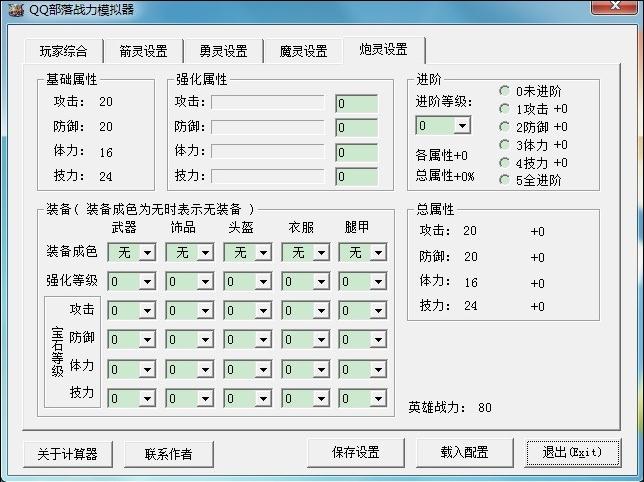Click the 强化属性 攻击 progress bar
644x482 pixels.
pyautogui.click(x=267, y=102)
